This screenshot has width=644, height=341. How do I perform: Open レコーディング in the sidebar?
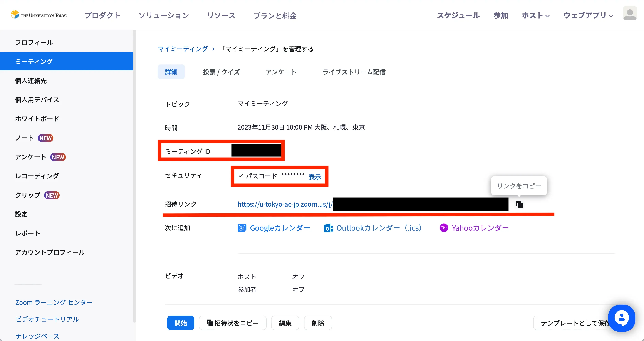[x=37, y=176]
